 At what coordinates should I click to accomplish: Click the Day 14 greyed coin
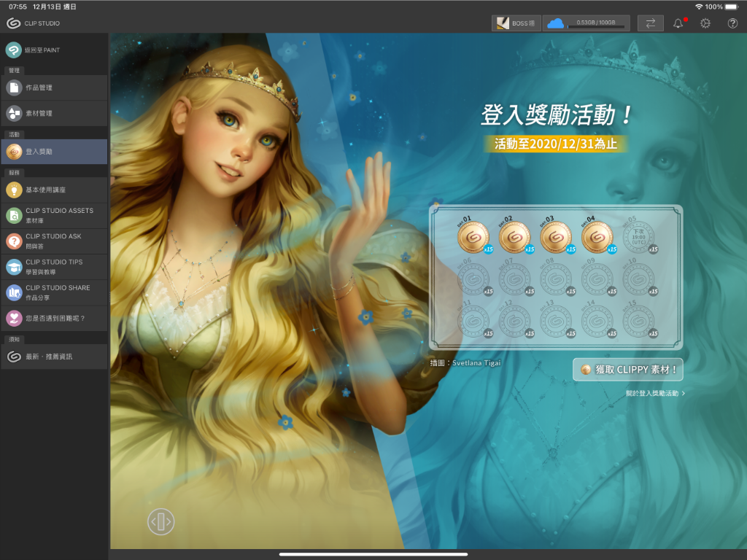coord(597,322)
